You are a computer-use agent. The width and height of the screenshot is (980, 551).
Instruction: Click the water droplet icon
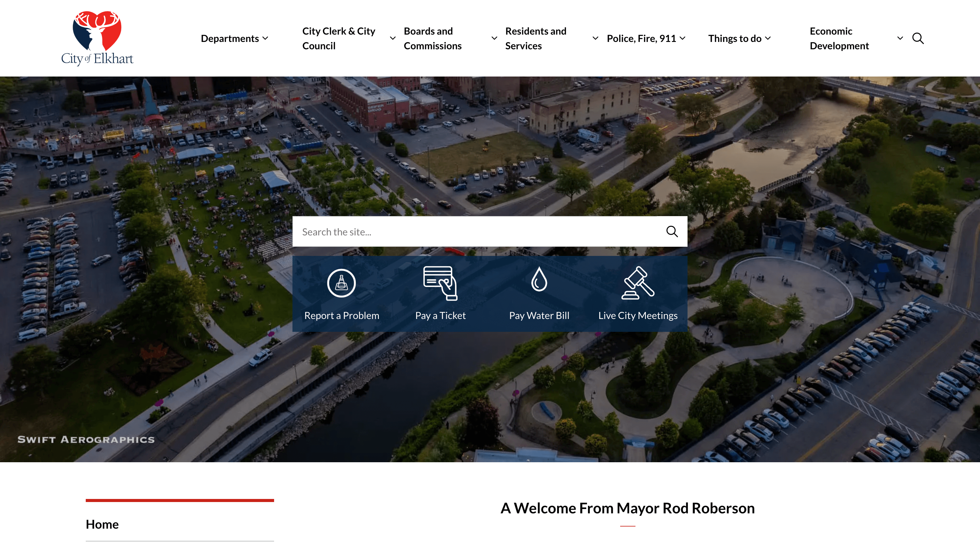pos(539,279)
